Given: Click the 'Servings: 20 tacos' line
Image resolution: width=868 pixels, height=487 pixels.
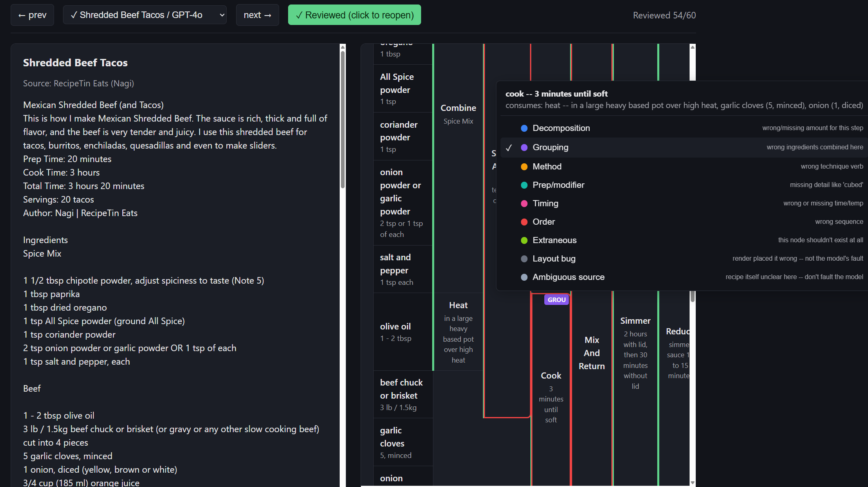Looking at the screenshot, I should pos(59,200).
